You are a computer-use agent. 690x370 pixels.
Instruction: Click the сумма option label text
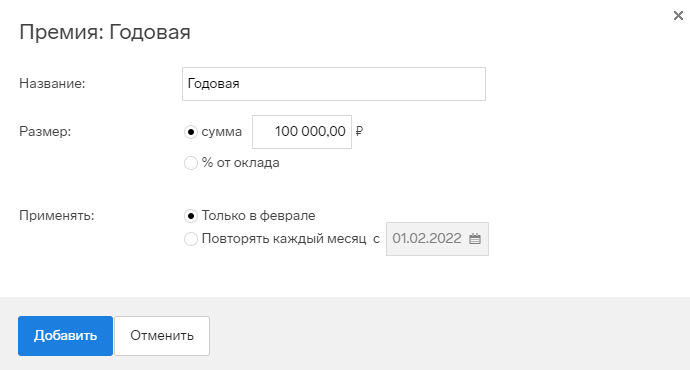click(x=222, y=132)
